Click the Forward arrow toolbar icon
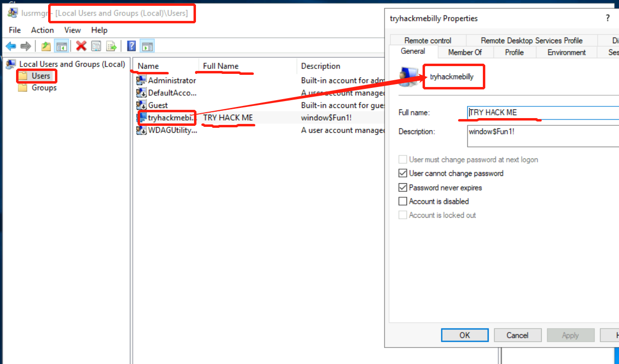Viewport: 619px width, 364px height. coord(26,46)
